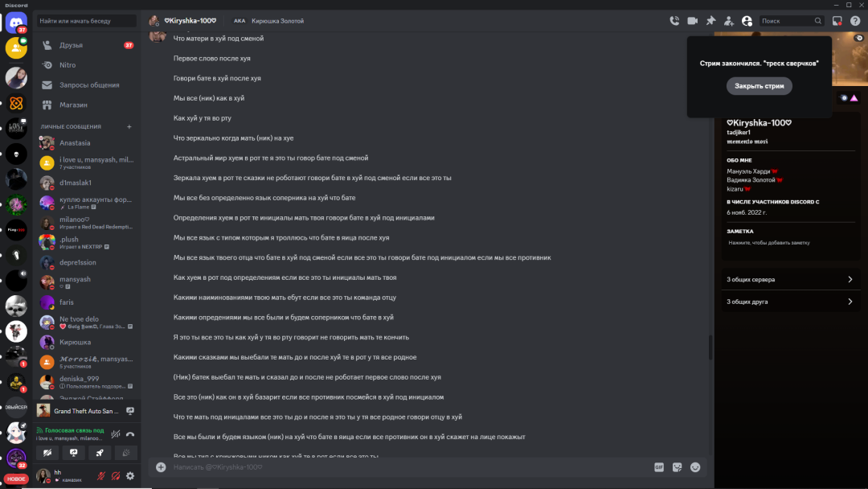Open the emoji picker
Viewport: 868px width, 489px height.
(695, 466)
